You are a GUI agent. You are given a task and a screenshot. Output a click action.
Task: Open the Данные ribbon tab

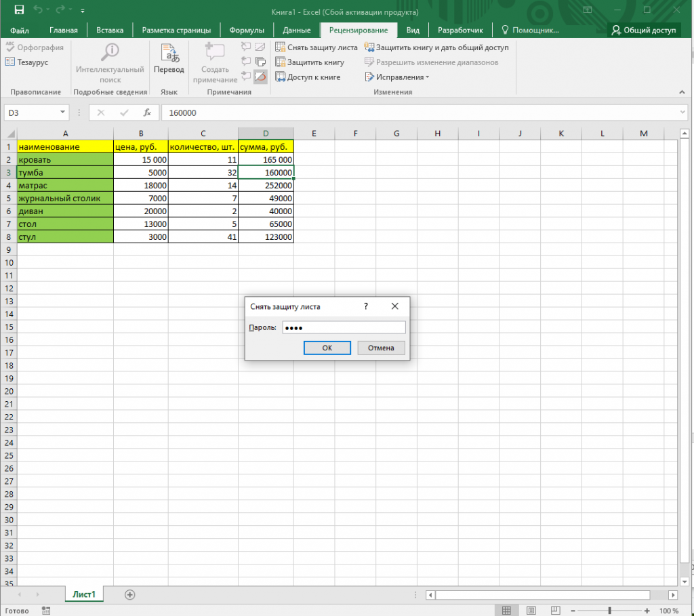pos(297,30)
